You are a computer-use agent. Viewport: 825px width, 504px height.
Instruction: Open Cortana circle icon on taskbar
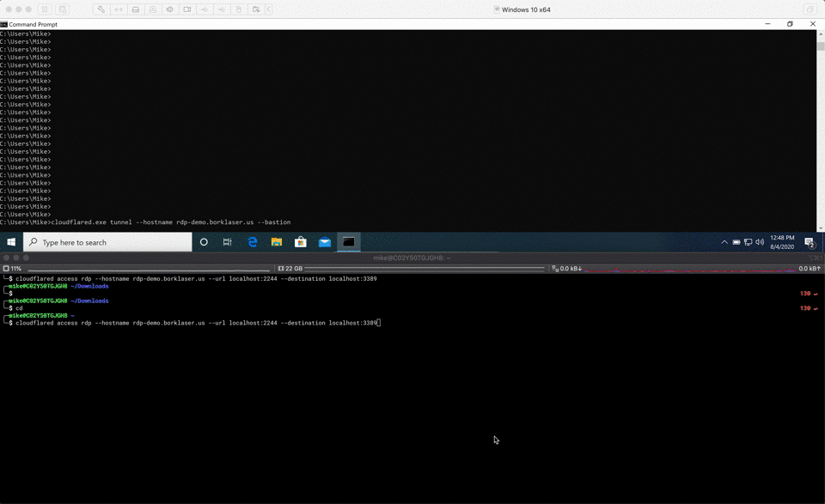coord(204,242)
